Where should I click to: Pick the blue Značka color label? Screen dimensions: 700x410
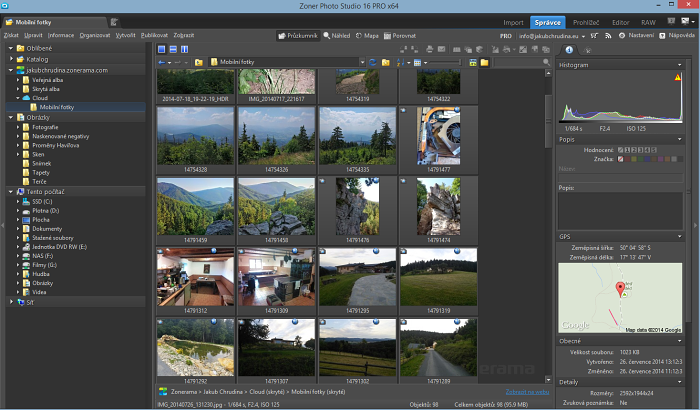pyautogui.click(x=647, y=159)
